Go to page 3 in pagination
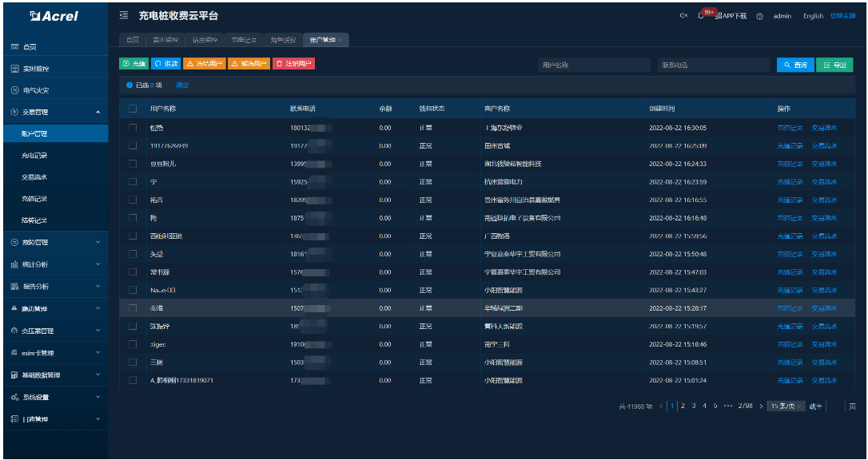868x460 pixels. pos(694,406)
